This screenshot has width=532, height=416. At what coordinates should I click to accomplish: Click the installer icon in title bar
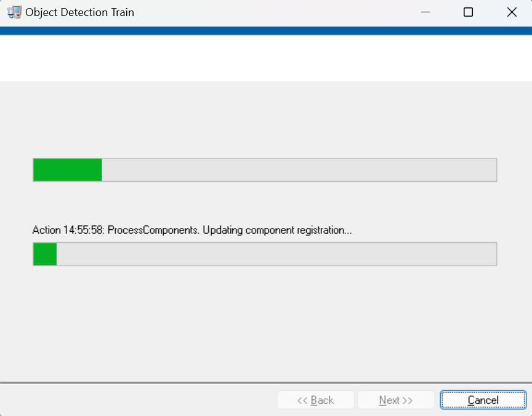14,12
